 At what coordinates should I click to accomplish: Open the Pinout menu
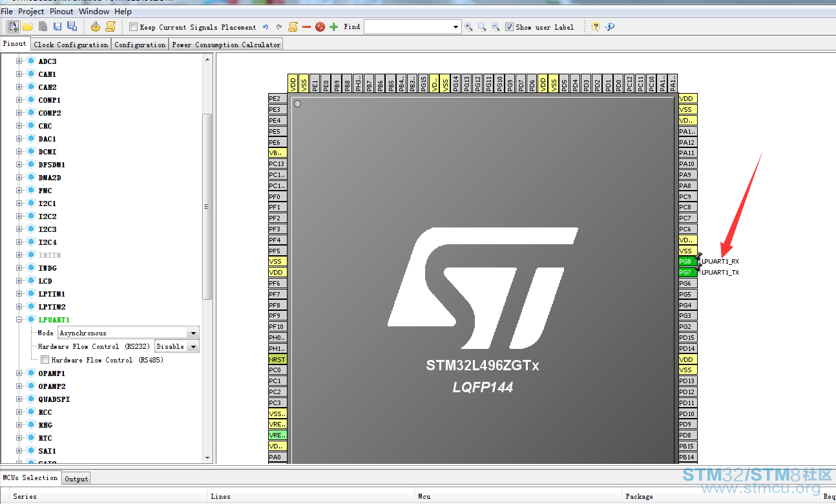coord(62,12)
